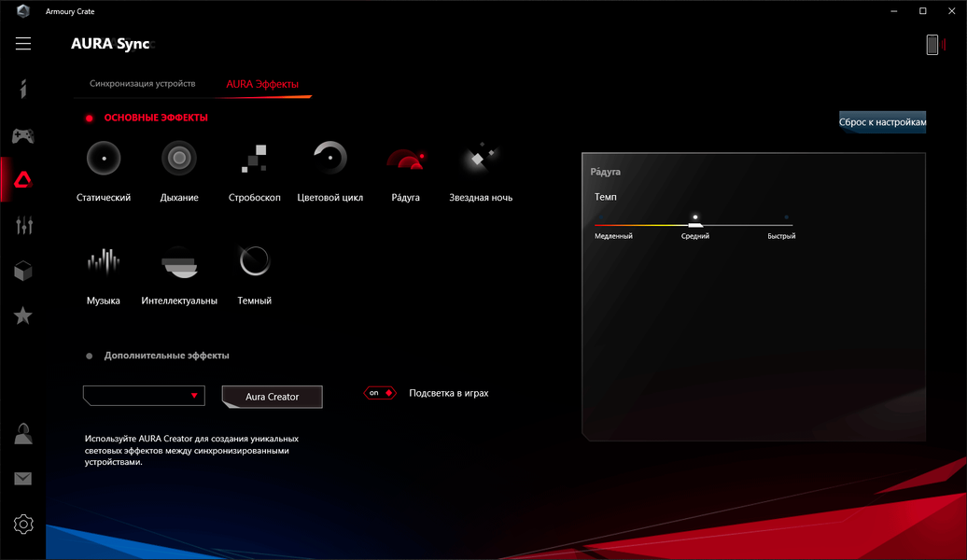Click the Aura Creator button
The image size is (967, 560).
click(x=272, y=397)
